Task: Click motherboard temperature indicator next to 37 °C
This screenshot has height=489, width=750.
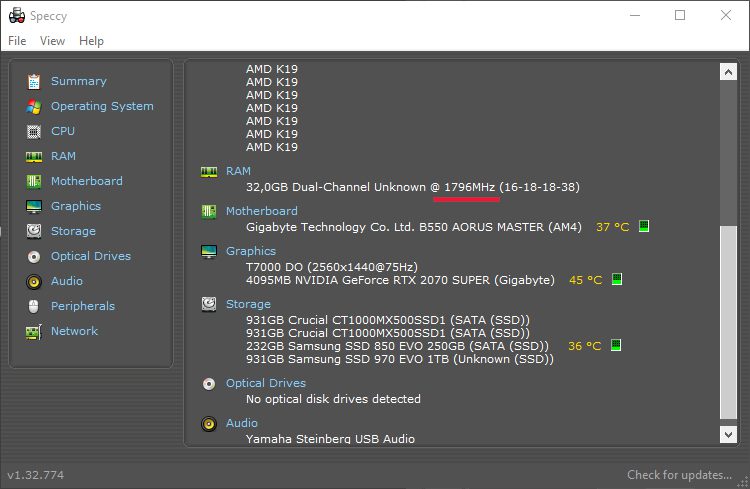Action: pos(644,227)
